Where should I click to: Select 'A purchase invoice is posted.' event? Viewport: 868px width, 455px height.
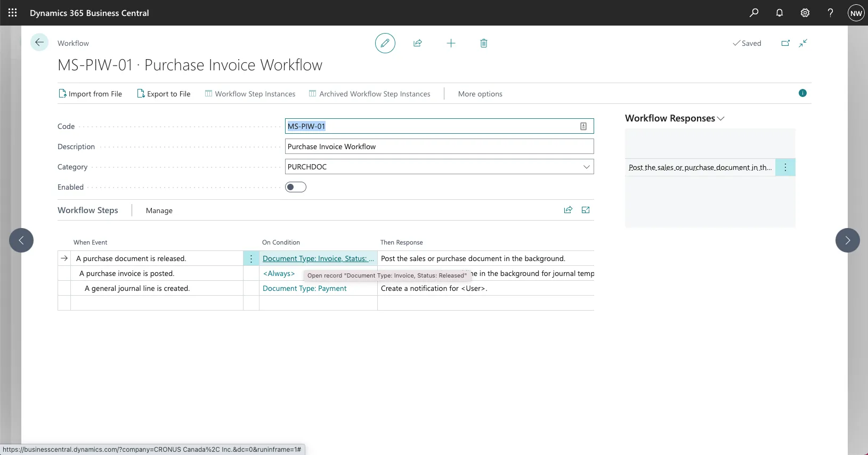pyautogui.click(x=127, y=273)
